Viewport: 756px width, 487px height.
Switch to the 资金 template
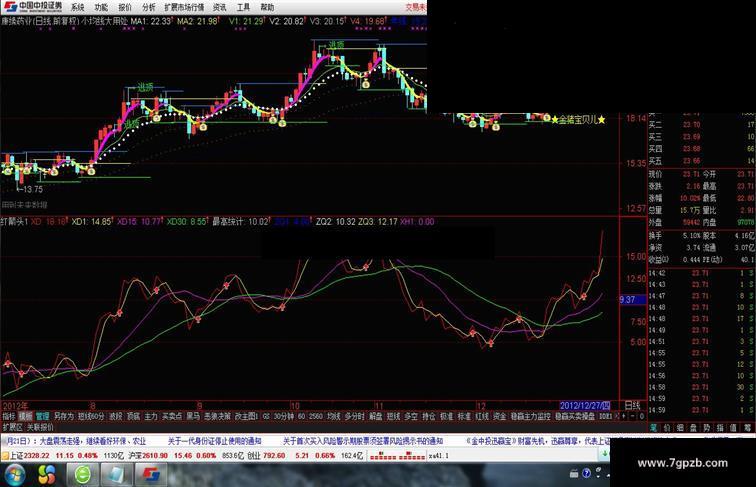coord(500,416)
